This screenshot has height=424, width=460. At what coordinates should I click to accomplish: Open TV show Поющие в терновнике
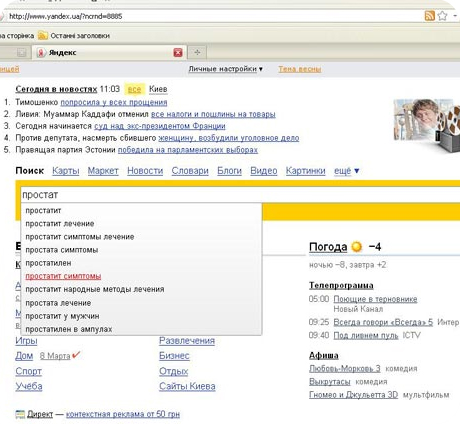(375, 299)
